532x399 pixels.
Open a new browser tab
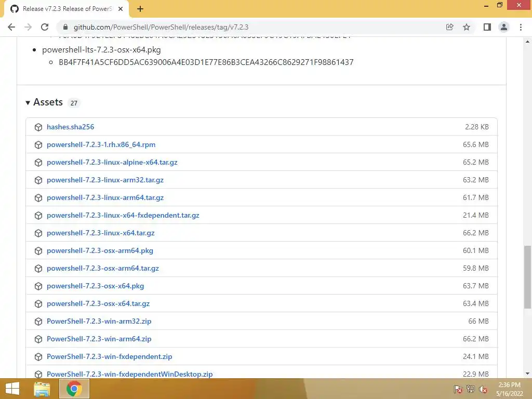tap(140, 9)
